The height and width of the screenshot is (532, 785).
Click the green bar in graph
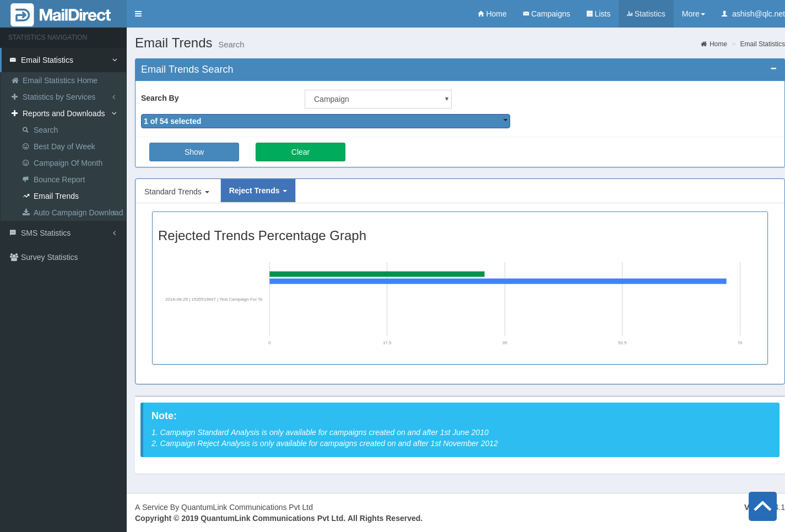coord(377,274)
